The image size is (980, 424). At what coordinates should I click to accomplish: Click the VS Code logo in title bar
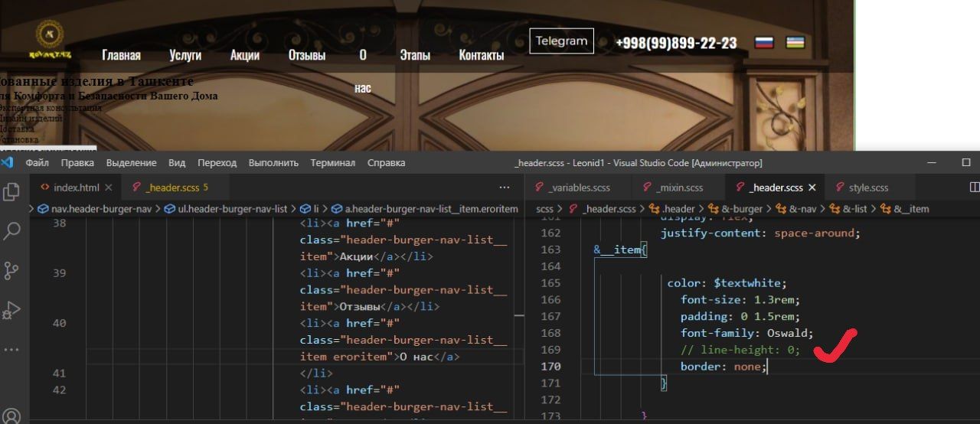7,162
